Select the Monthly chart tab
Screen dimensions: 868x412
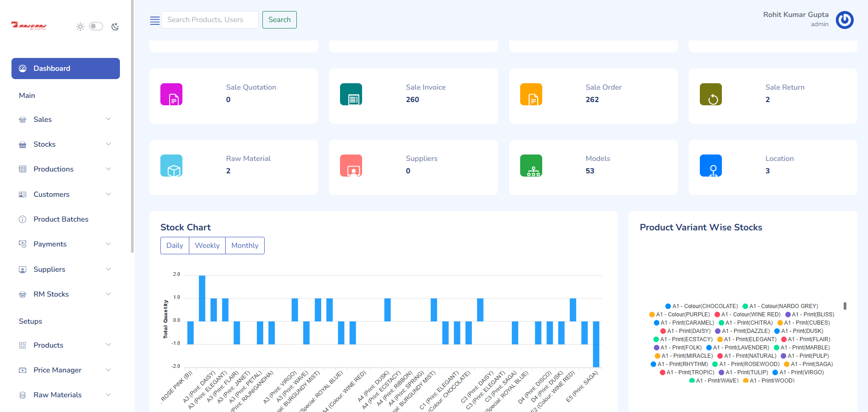tap(245, 246)
